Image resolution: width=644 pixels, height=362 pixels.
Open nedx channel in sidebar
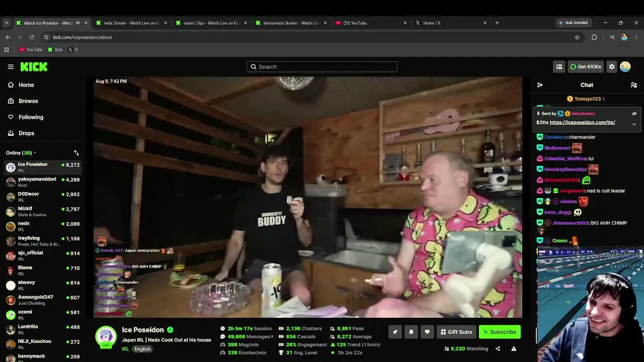pyautogui.click(x=43, y=226)
